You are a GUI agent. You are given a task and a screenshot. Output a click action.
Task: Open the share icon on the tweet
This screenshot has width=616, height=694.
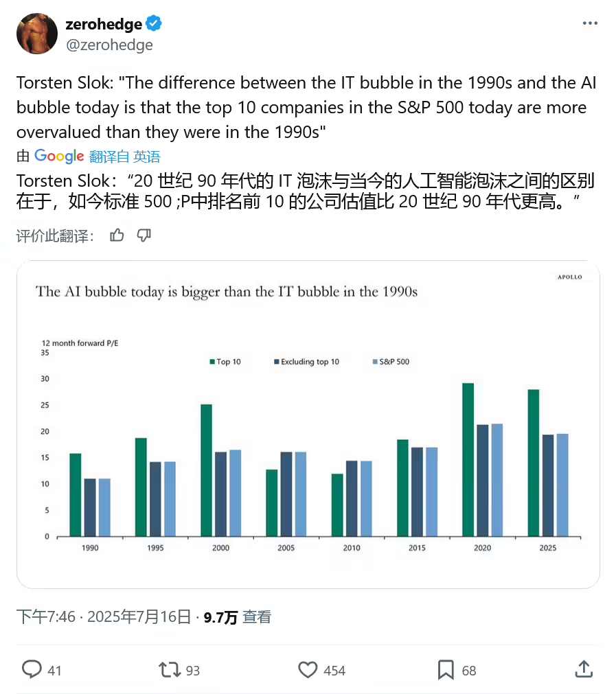[x=583, y=669]
